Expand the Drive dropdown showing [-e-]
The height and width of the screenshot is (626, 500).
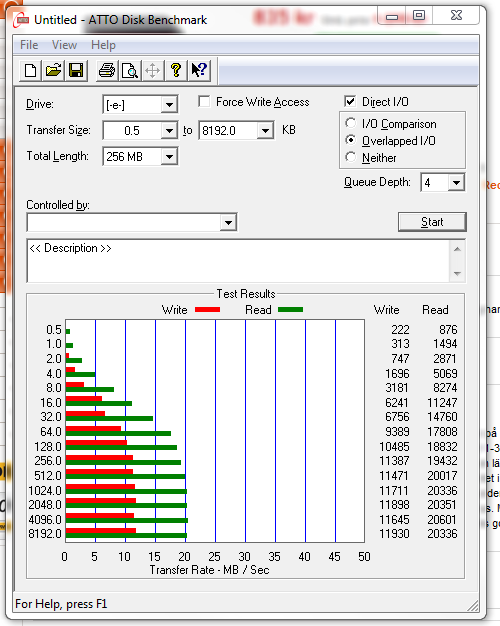[169, 105]
